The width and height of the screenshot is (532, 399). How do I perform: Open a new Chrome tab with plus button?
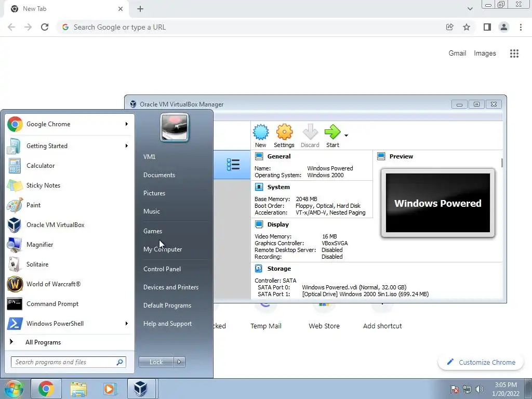140,9
